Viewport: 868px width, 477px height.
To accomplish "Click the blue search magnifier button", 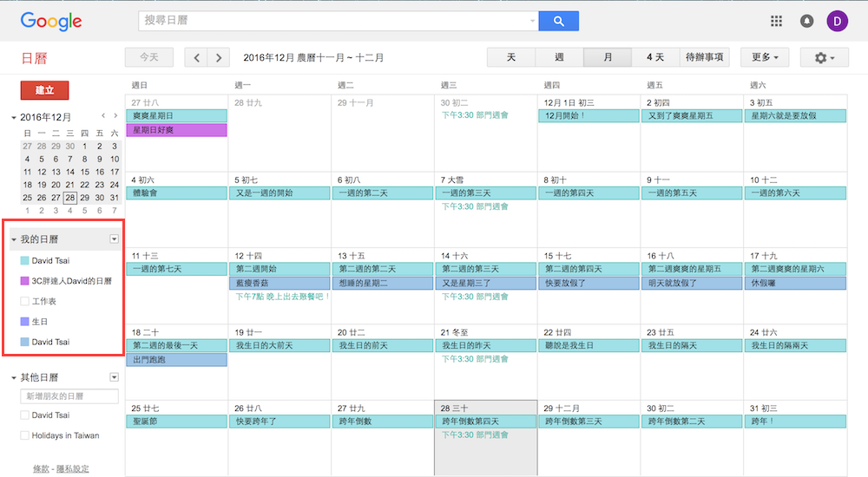I will pos(558,21).
